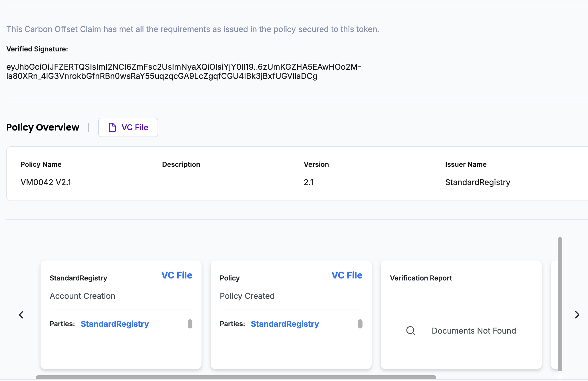Click the magnifier icon in Verification Report card
The height and width of the screenshot is (381, 588).
pos(410,330)
